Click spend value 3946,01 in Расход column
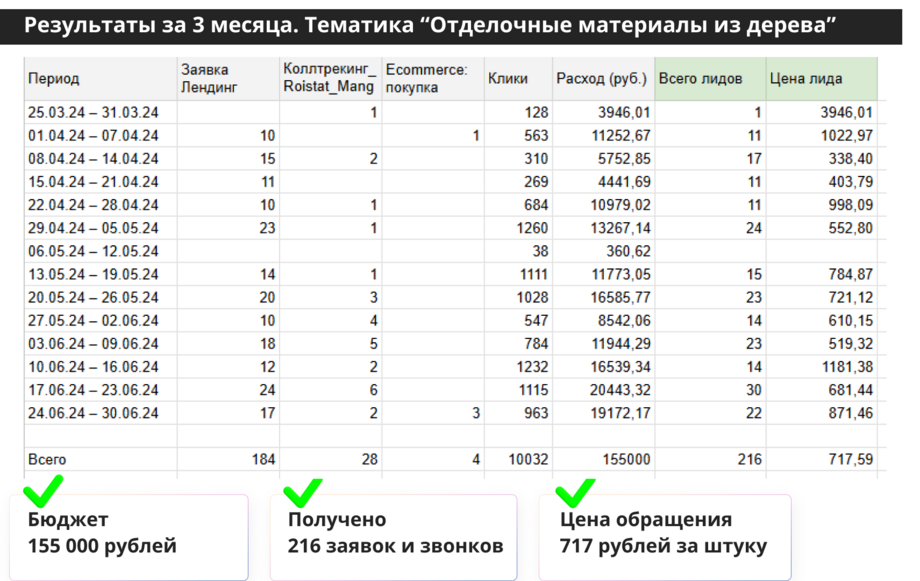The height and width of the screenshot is (581, 920). pyautogui.click(x=624, y=113)
